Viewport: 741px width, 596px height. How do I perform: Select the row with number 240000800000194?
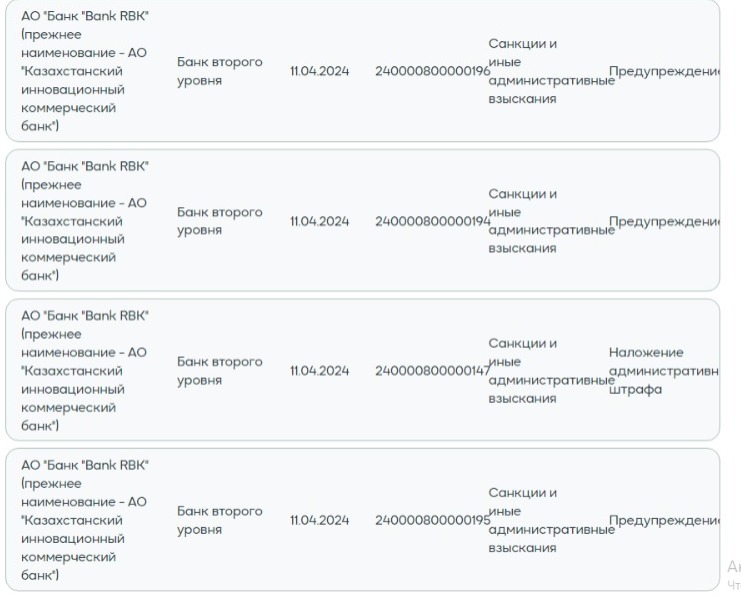click(x=362, y=220)
